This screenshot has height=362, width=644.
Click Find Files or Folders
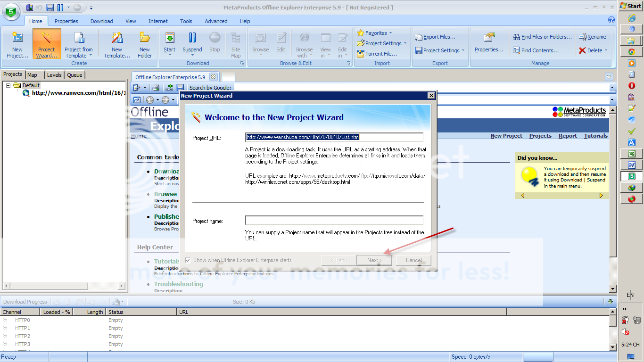(x=542, y=37)
